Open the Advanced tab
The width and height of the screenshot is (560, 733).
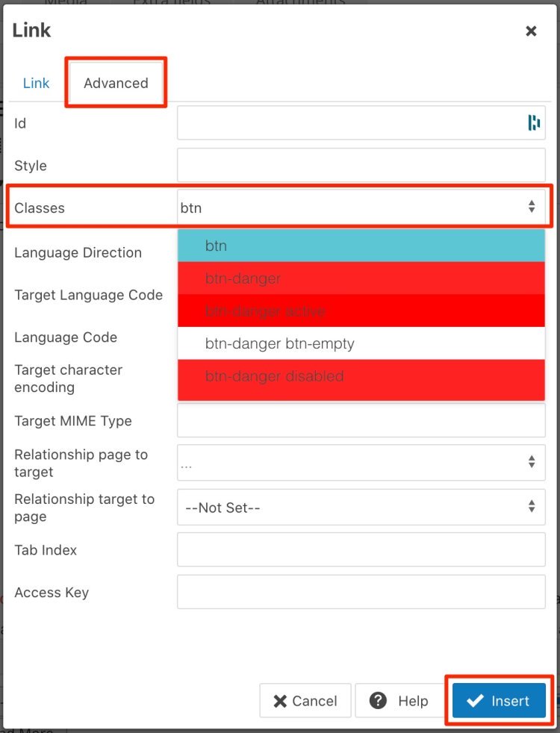116,83
